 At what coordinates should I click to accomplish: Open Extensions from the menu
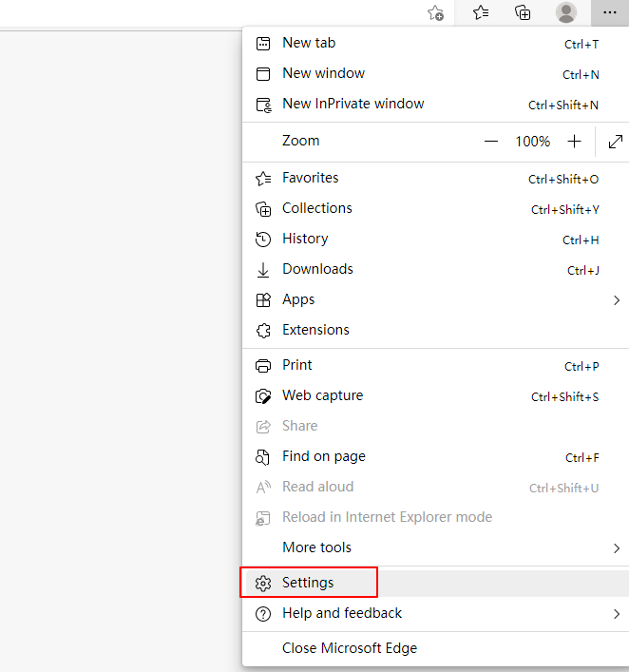(x=435, y=331)
